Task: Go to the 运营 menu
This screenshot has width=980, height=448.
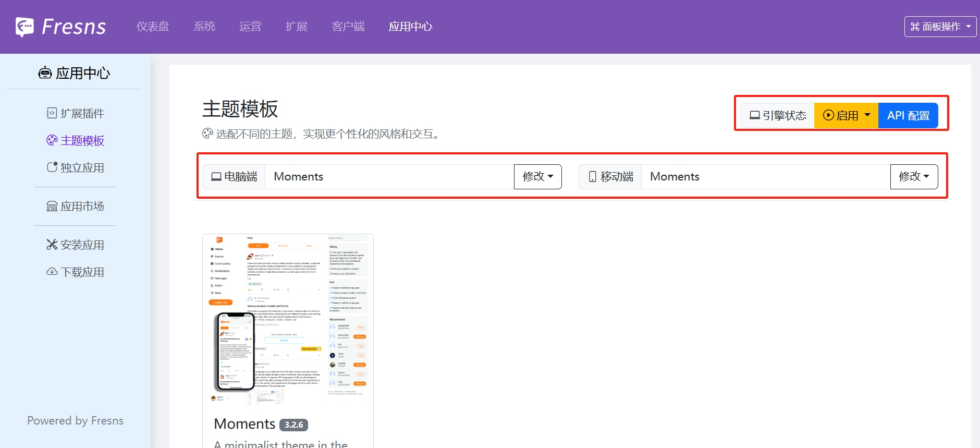Action: point(250,27)
